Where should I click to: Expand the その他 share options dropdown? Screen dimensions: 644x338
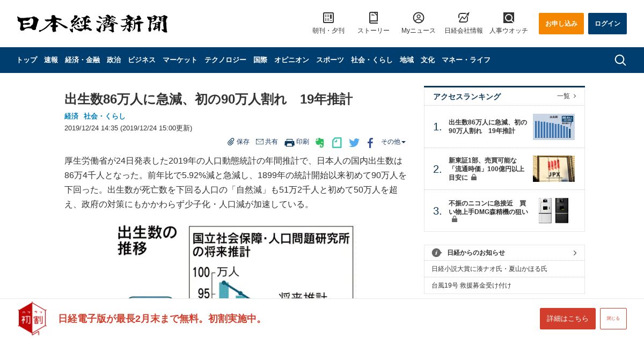coord(393,142)
